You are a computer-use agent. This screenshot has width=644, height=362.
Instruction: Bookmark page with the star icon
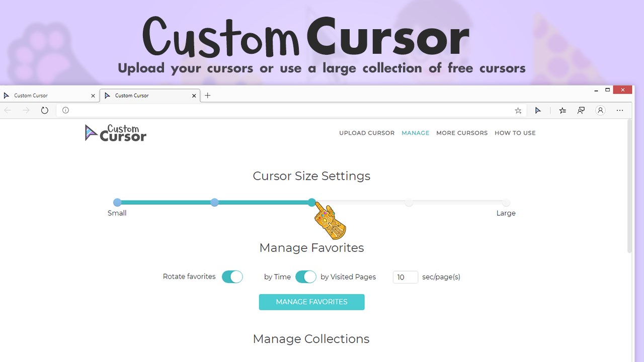(518, 111)
